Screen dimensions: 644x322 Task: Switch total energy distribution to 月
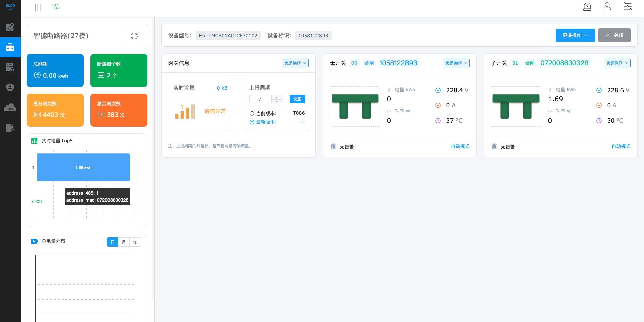coord(124,242)
